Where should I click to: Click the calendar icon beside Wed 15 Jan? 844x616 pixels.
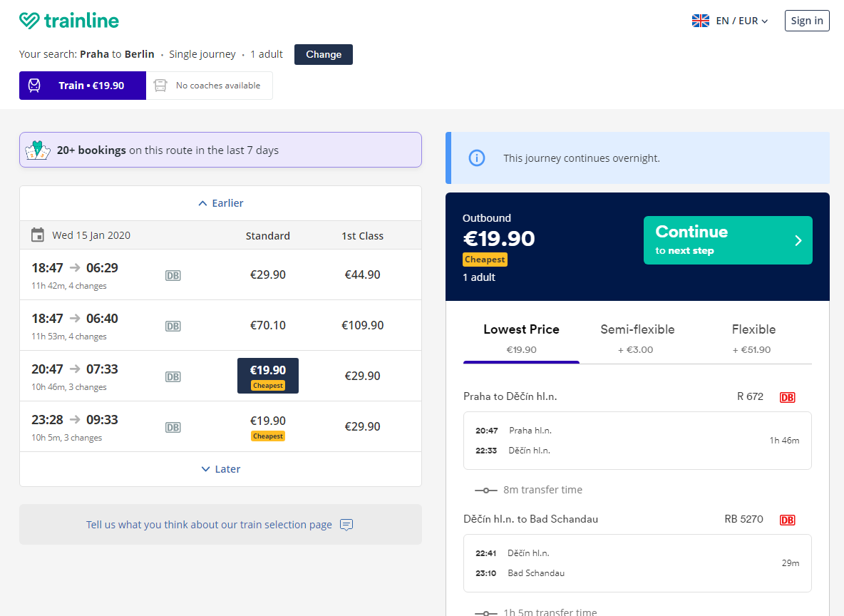pos(38,235)
